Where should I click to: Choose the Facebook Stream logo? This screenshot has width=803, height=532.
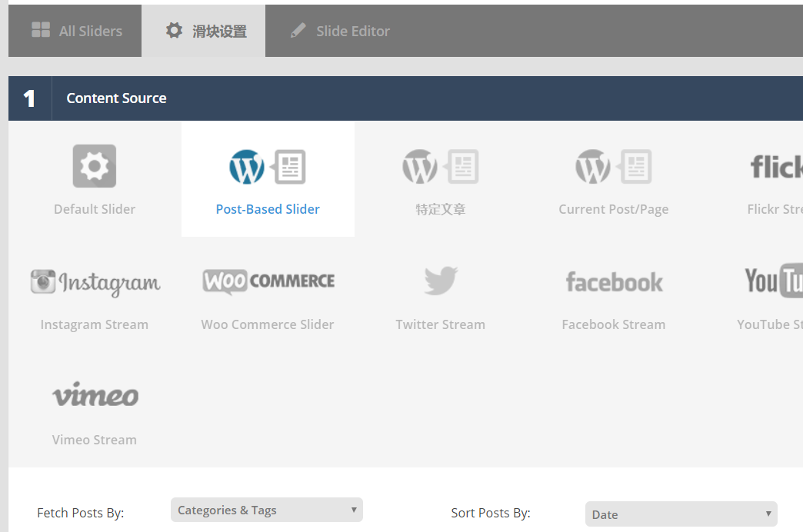click(614, 282)
